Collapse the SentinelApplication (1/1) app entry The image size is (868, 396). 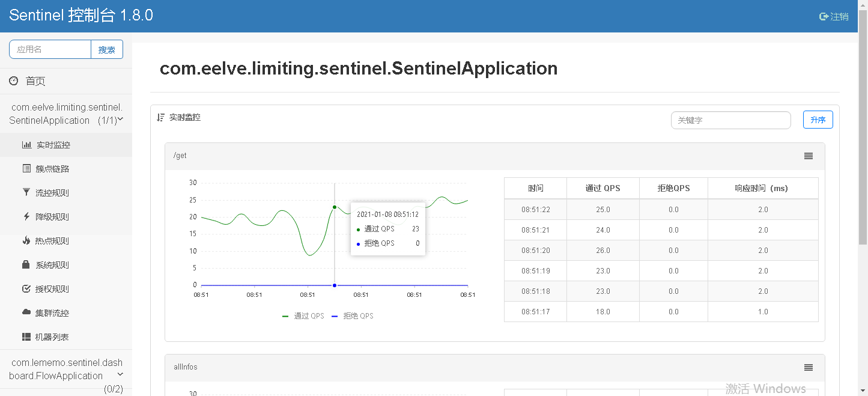(66, 114)
